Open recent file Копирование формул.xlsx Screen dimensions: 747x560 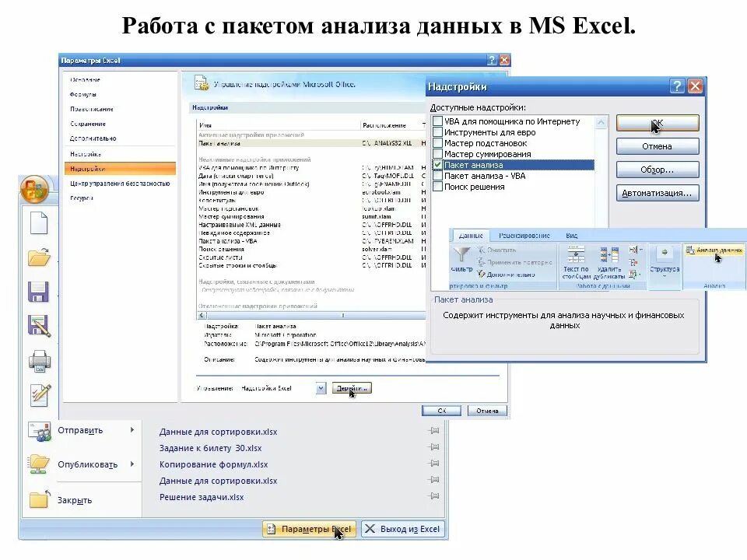(213, 464)
